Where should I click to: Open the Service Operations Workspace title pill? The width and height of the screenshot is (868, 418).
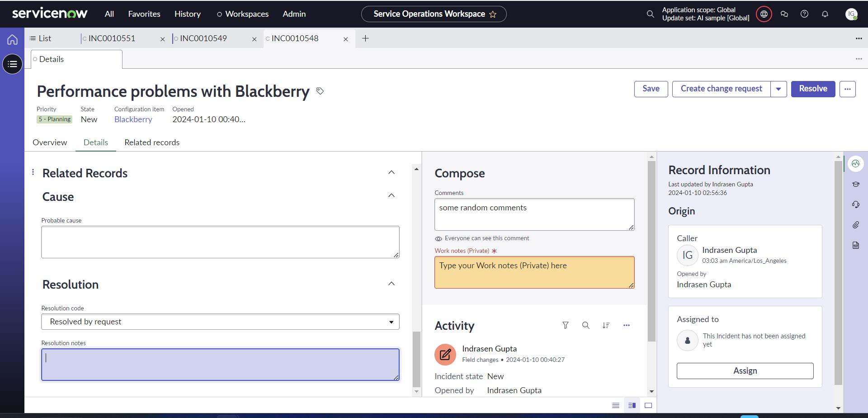[434, 14]
